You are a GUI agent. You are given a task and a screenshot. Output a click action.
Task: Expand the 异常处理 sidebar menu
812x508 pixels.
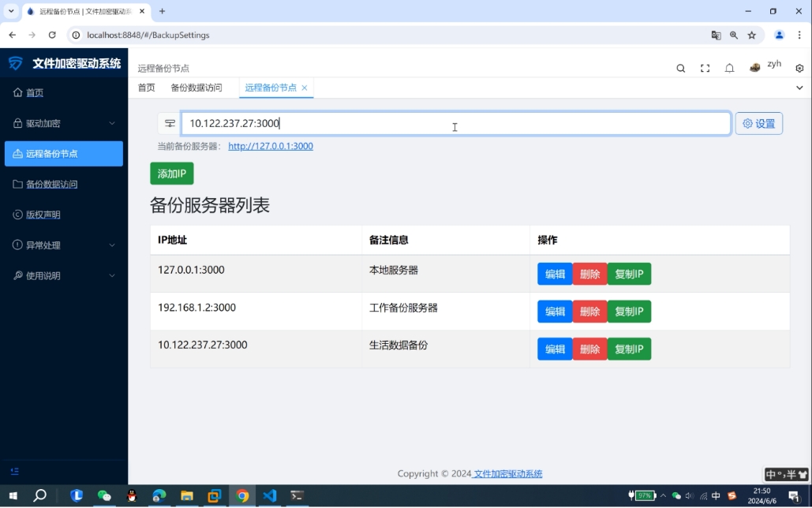coord(63,245)
